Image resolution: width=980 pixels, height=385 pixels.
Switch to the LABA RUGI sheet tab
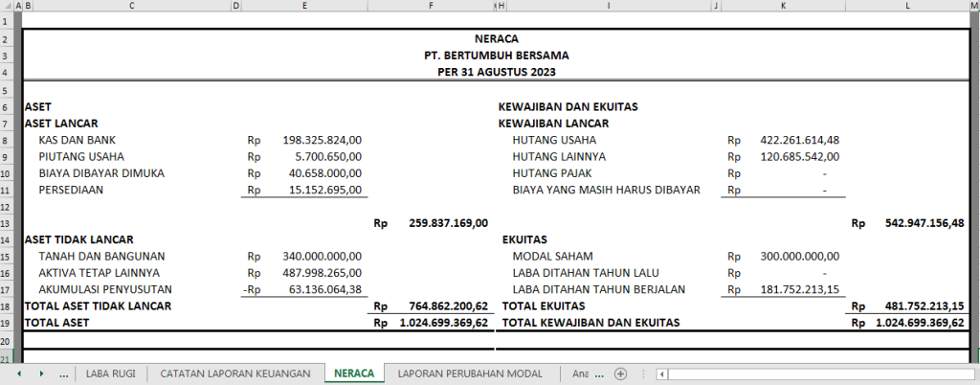(111, 374)
